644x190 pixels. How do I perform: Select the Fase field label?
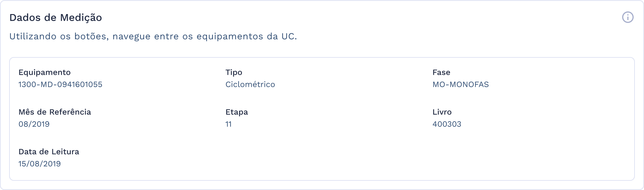(441, 72)
